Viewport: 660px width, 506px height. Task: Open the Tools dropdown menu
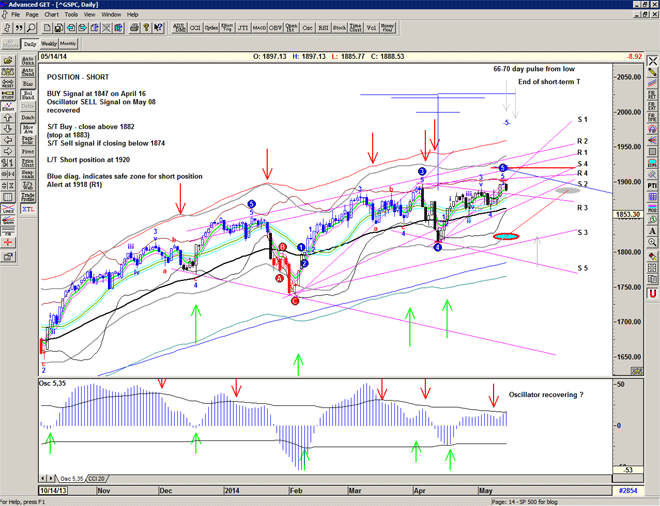(73, 15)
